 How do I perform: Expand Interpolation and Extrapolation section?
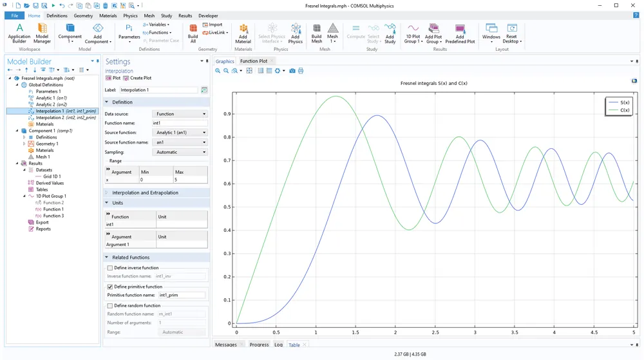[145, 193]
